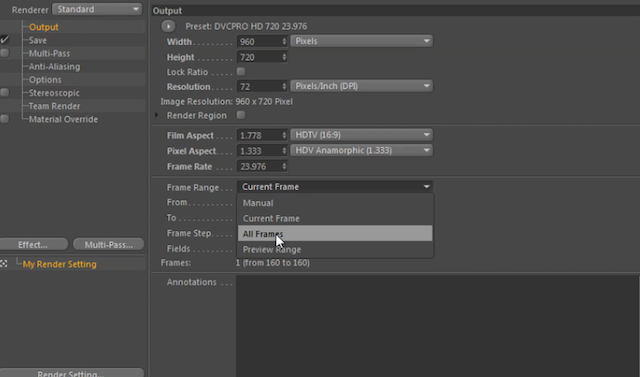Image resolution: width=640 pixels, height=377 pixels.
Task: Open the HDV Anamorphic (1.333) dropdown
Action: tap(362, 150)
